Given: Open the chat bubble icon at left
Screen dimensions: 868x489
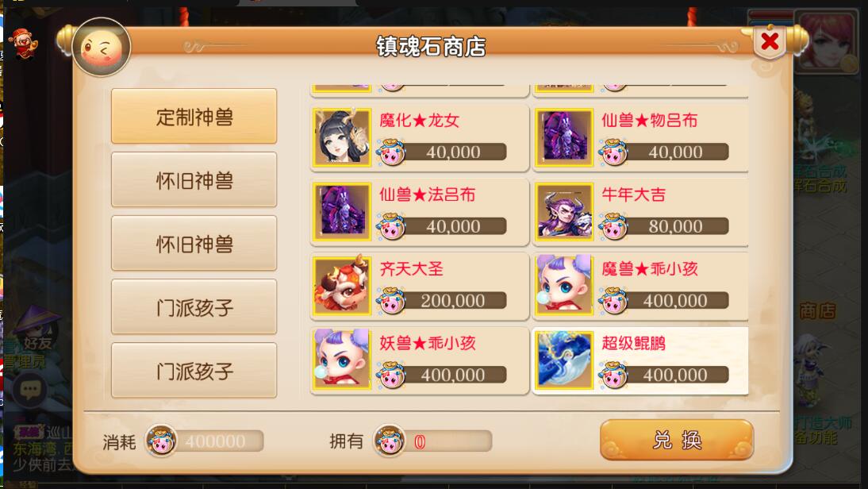Looking at the screenshot, I should (30, 390).
